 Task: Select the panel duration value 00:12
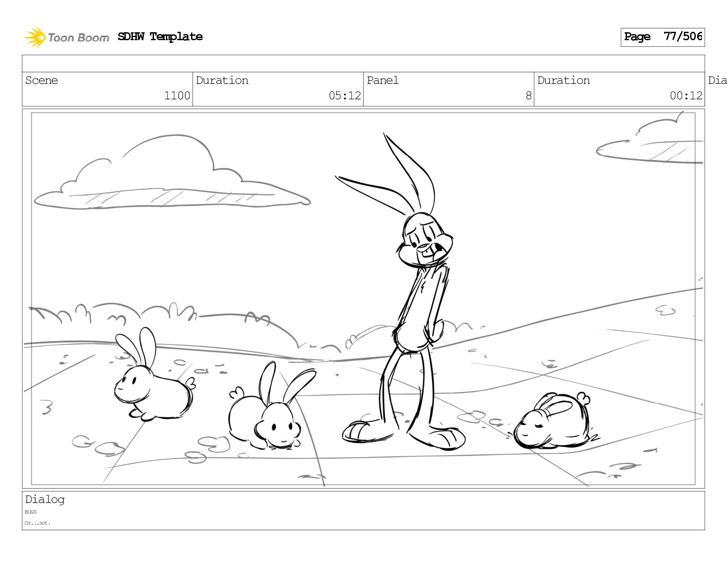pos(686,96)
